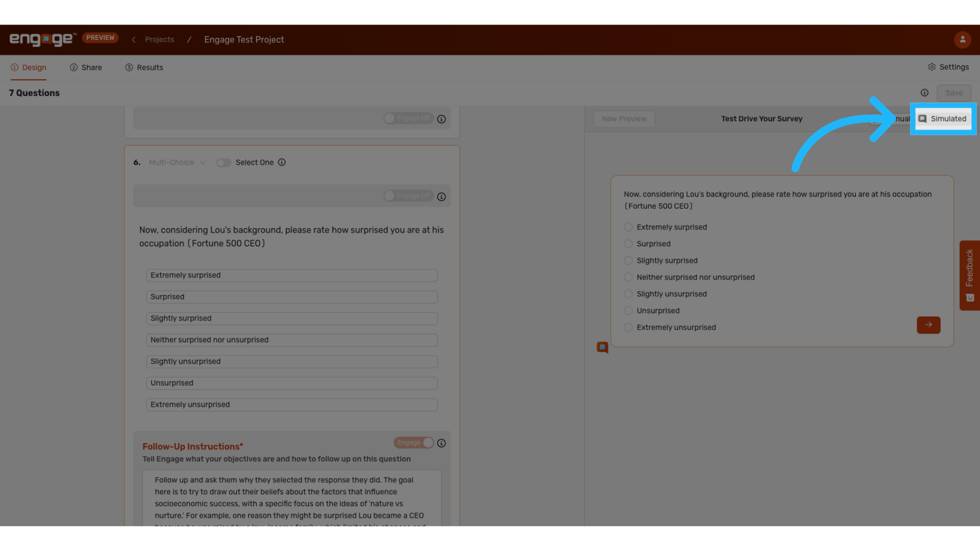The width and height of the screenshot is (980, 551).
Task: Toggle Engage Off inside question 6
Action: (x=408, y=196)
